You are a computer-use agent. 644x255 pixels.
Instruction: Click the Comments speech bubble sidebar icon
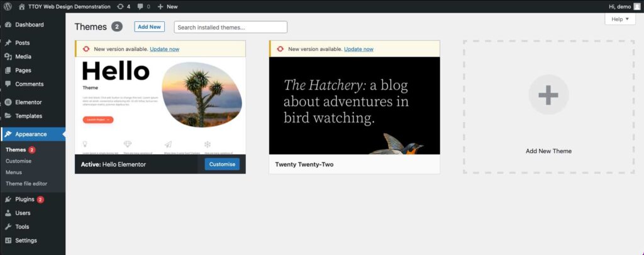tap(8, 84)
